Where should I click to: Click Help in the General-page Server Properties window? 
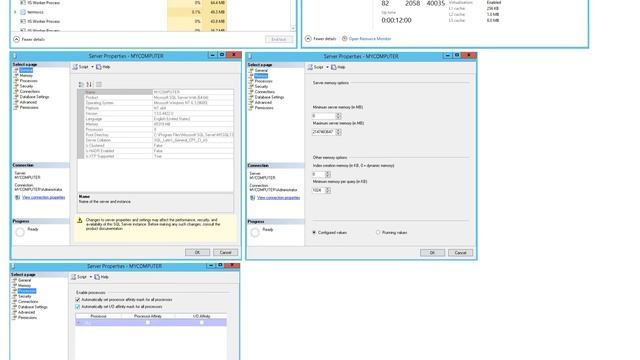click(x=103, y=67)
